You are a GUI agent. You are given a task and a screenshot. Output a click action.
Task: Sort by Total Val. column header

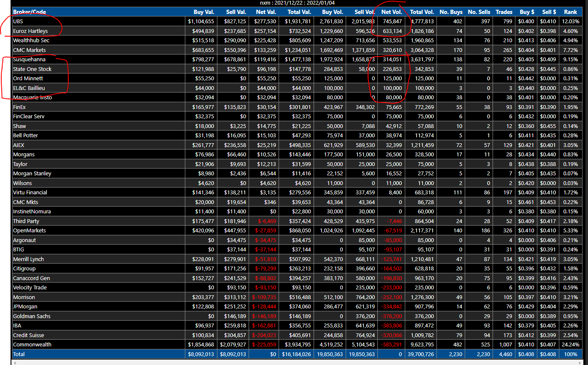299,12
